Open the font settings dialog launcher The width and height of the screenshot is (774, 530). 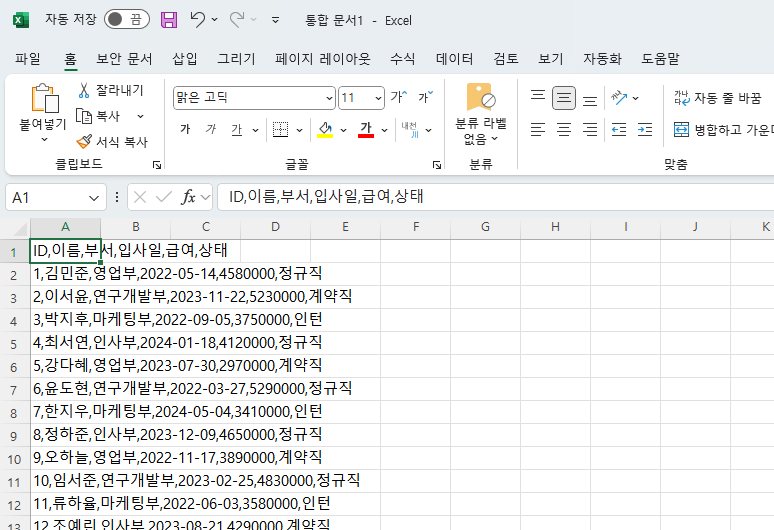pyautogui.click(x=436, y=165)
